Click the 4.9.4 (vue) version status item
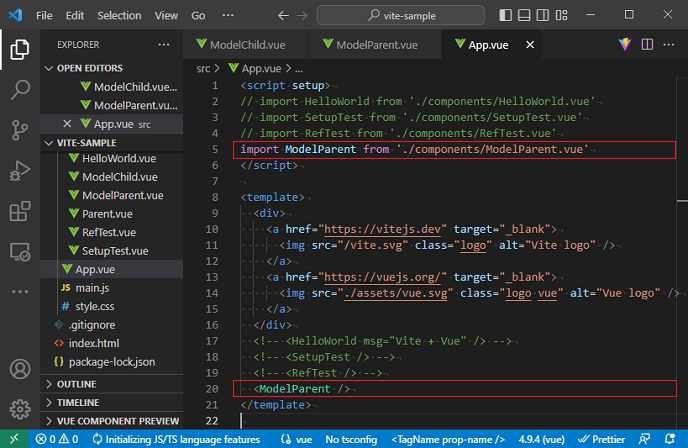 pyautogui.click(x=541, y=439)
